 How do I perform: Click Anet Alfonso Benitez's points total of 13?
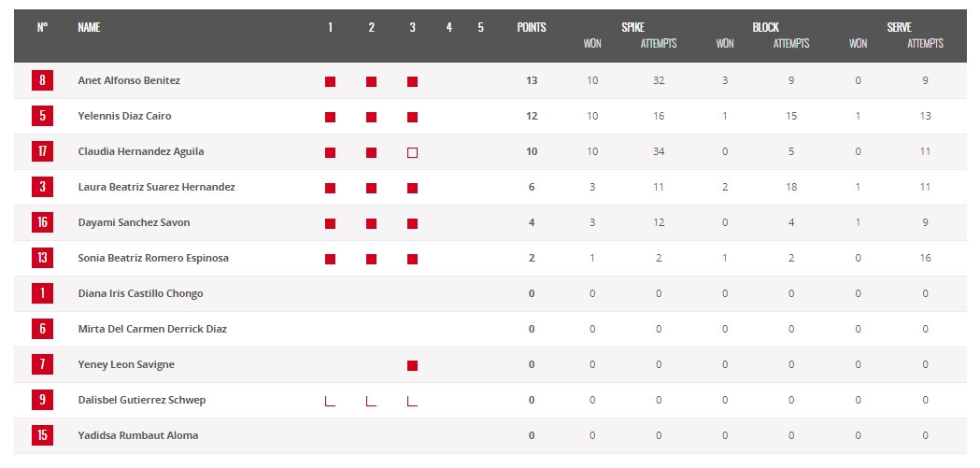532,80
